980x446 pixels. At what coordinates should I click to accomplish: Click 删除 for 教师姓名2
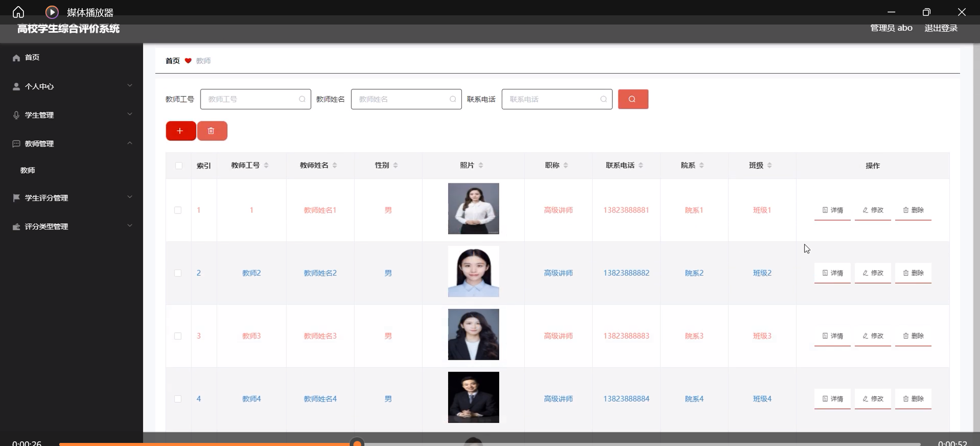click(x=913, y=273)
